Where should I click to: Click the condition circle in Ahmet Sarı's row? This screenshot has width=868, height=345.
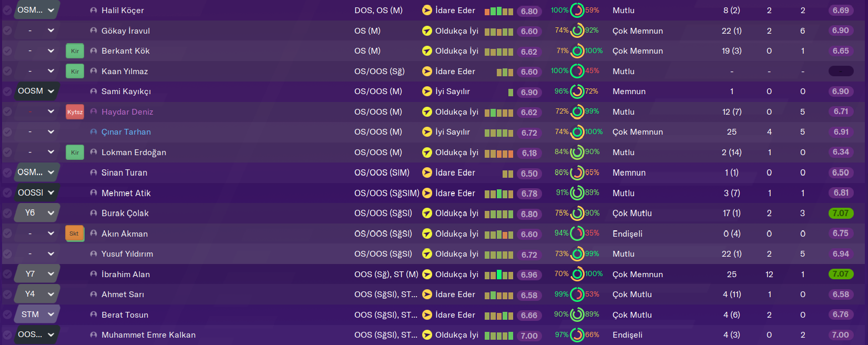[x=577, y=295]
